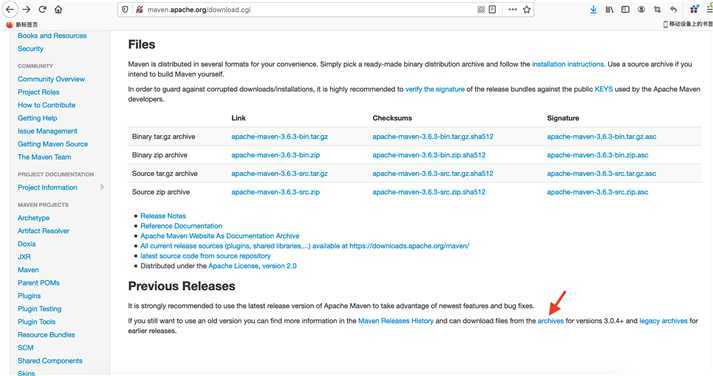Open Reference Documentation link
The width and height of the screenshot is (713, 376).
(181, 226)
